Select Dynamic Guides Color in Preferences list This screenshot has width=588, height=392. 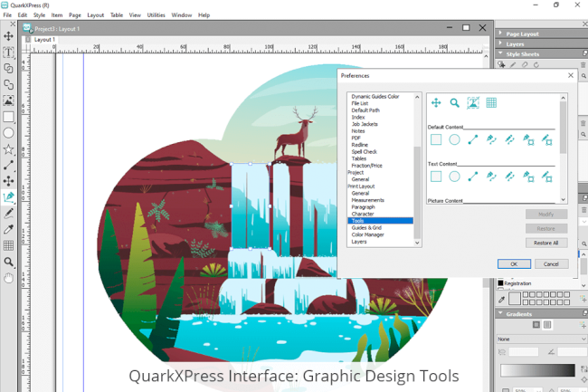pos(375,96)
